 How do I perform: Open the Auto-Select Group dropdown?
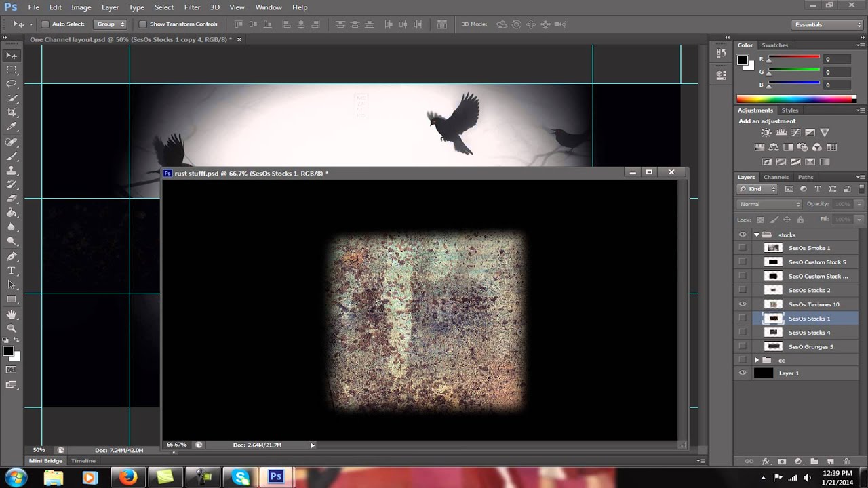[111, 24]
